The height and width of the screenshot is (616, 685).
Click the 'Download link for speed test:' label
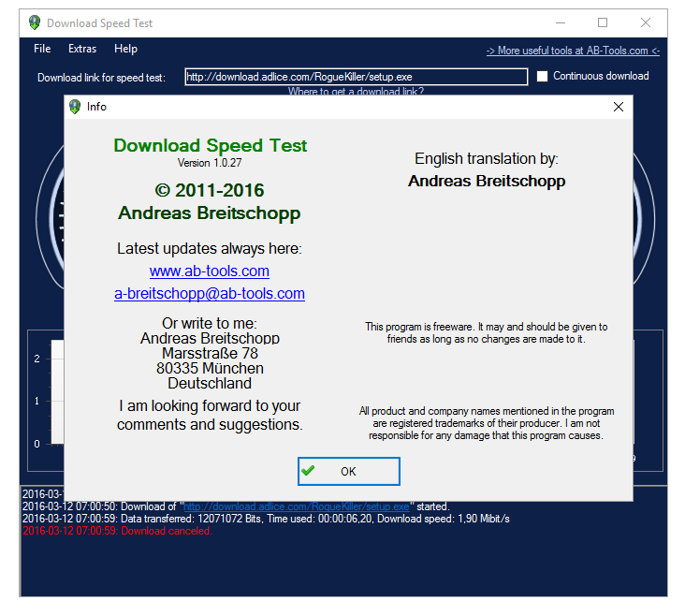(x=101, y=78)
